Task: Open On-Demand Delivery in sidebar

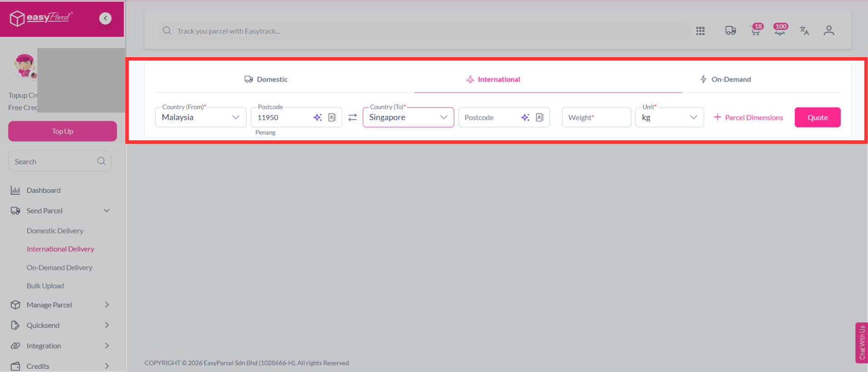Action: (x=60, y=268)
